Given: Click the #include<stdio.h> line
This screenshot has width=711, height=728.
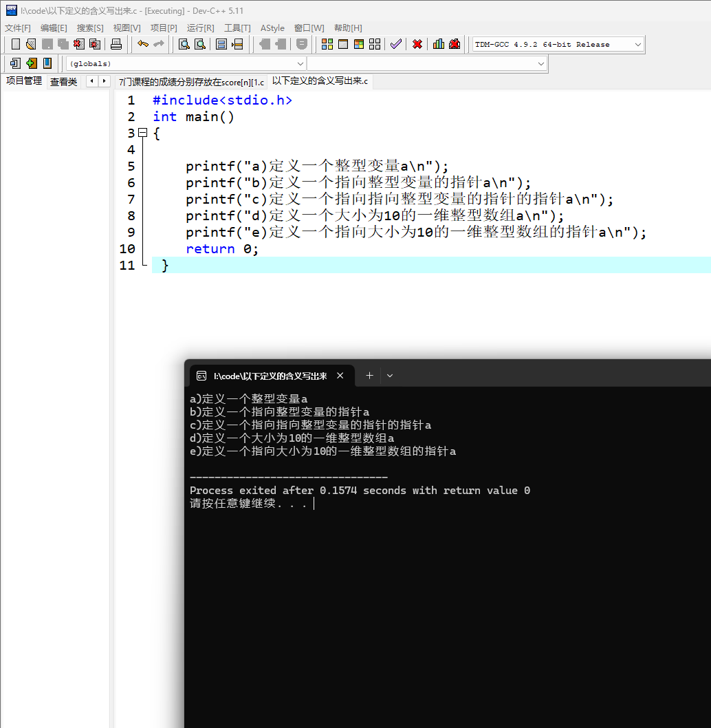Looking at the screenshot, I should 223,100.
